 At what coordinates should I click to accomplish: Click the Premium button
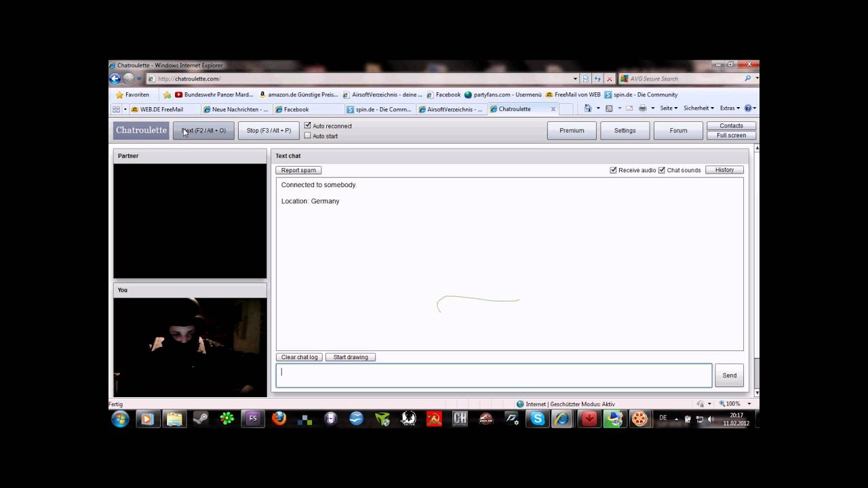click(x=572, y=130)
